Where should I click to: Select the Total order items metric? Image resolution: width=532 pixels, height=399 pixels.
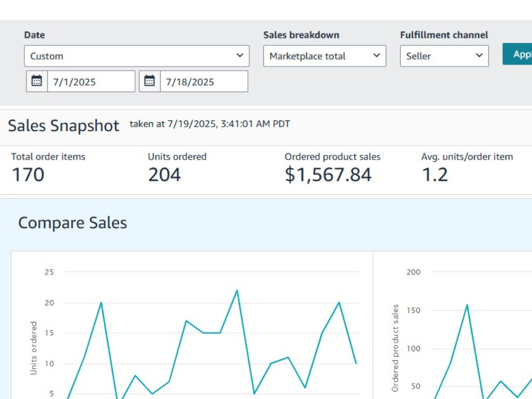(48, 169)
